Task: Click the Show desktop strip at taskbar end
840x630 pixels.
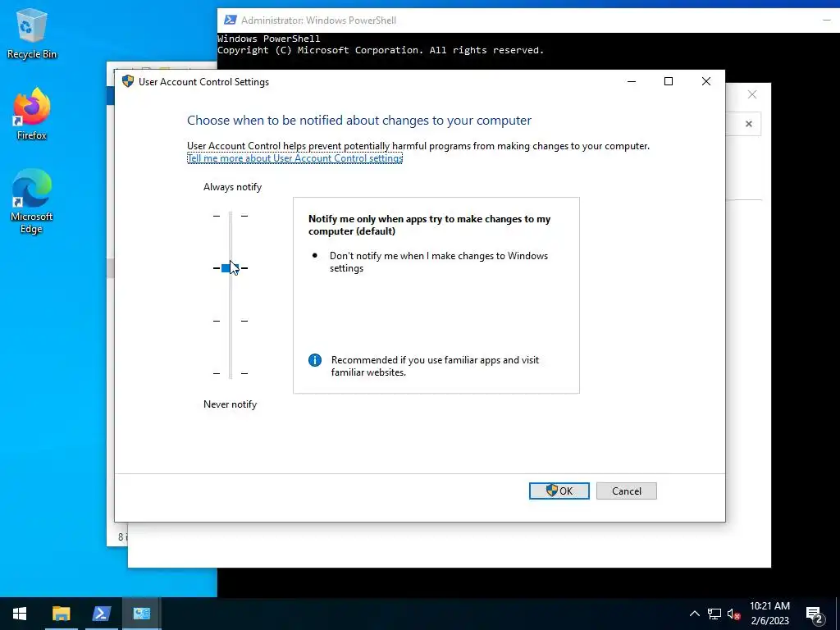Action: [838, 614]
